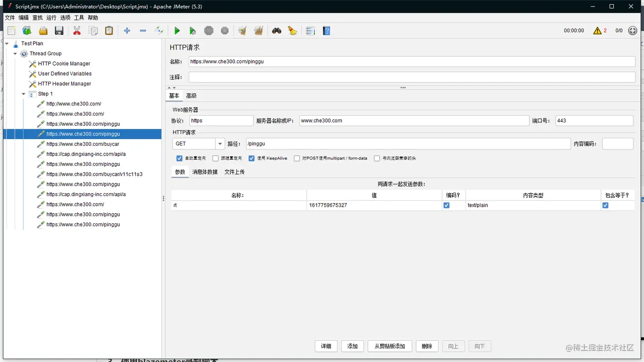Select https://www.che300.com/buycar/v11c11s3 request

(x=94, y=174)
